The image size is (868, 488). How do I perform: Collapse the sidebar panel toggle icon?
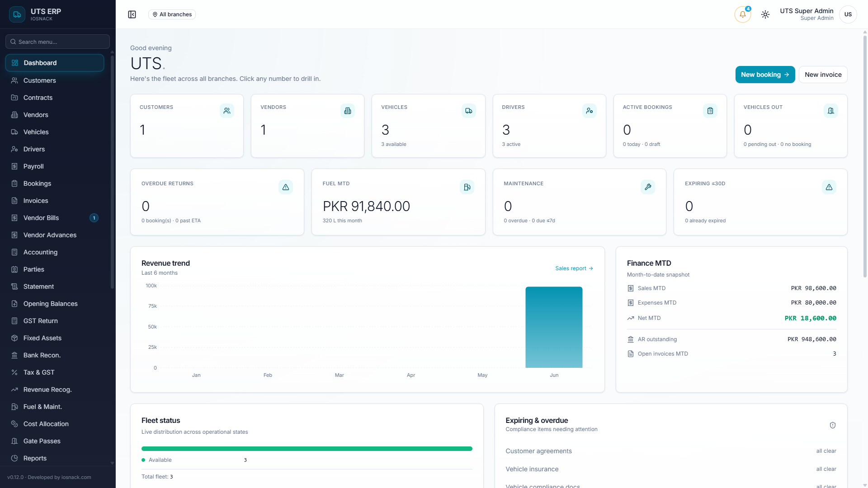[132, 14]
